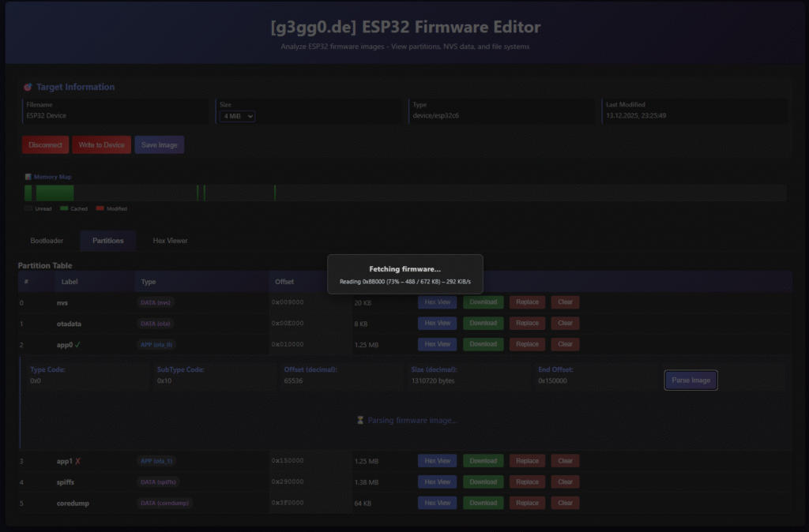Click the Parse Image button
Viewport: 809px width, 532px height.
tap(690, 380)
